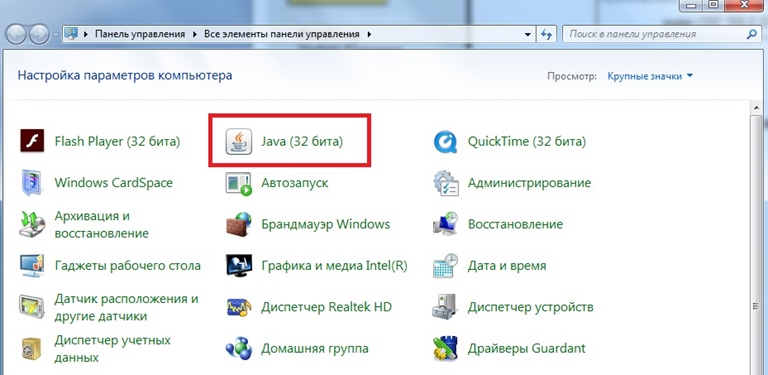Select Все элементы панели управления breadcrumb
The image size is (768, 375).
click(282, 34)
